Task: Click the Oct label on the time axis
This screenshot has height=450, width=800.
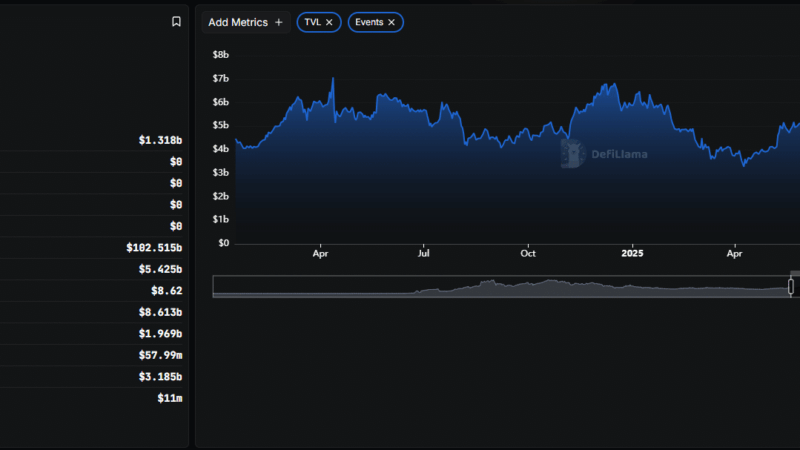Action: coord(528,254)
